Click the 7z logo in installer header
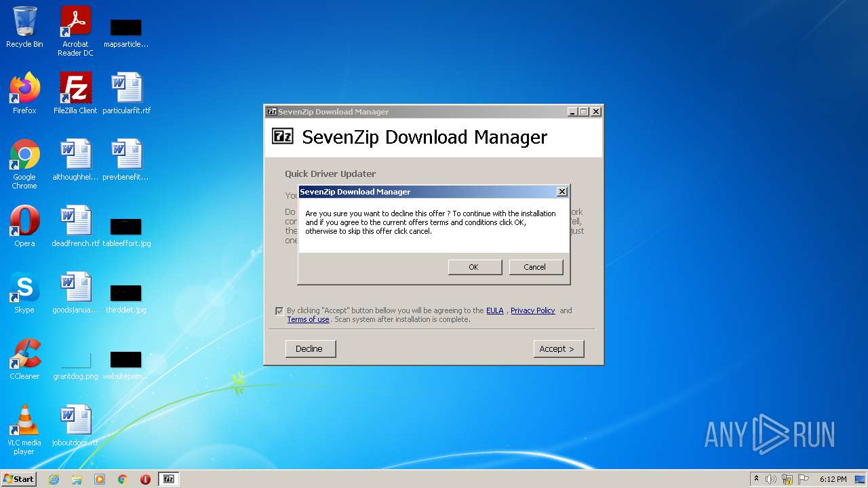The width and height of the screenshot is (868, 488). (283, 136)
